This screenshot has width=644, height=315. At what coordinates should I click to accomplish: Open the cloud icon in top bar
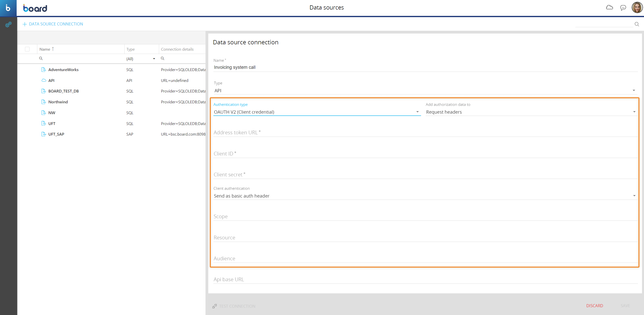[x=609, y=8]
